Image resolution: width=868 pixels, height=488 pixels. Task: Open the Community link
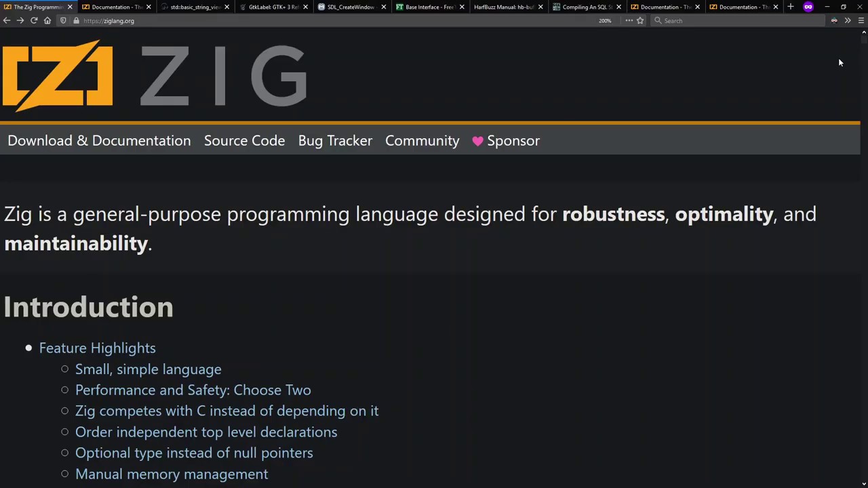(x=422, y=141)
